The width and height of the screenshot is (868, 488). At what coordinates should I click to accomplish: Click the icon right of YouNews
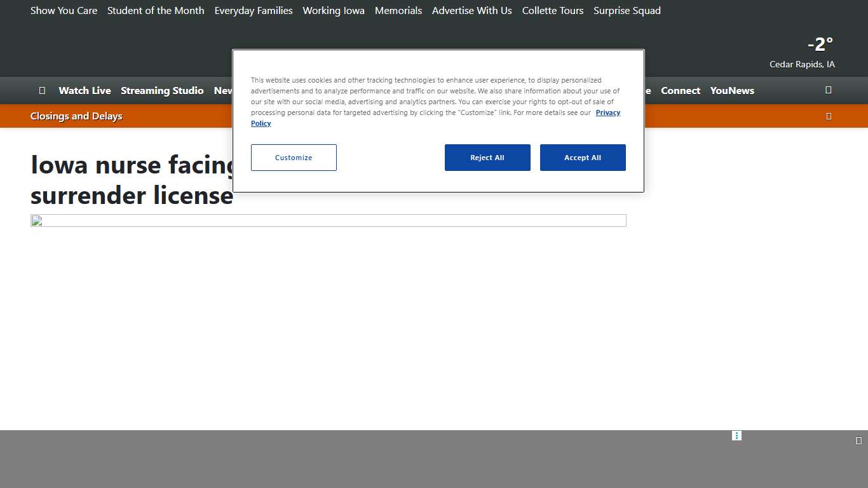click(828, 90)
